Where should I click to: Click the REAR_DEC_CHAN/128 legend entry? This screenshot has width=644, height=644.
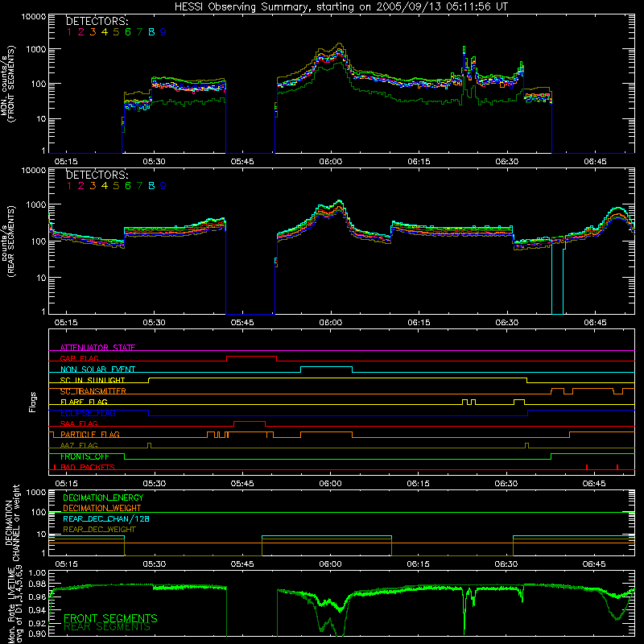tap(106, 518)
